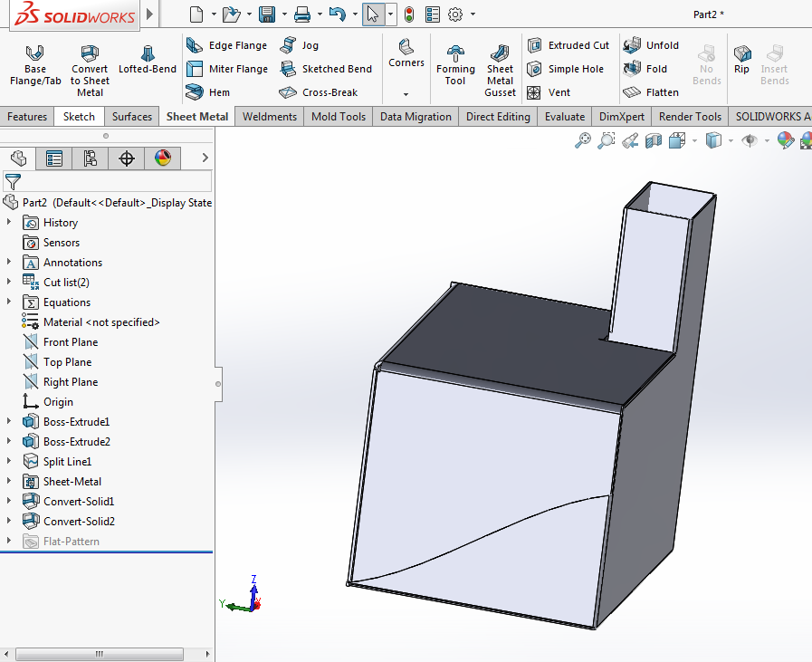Choose the Vent tool
This screenshot has width=812, height=662.
tap(549, 92)
